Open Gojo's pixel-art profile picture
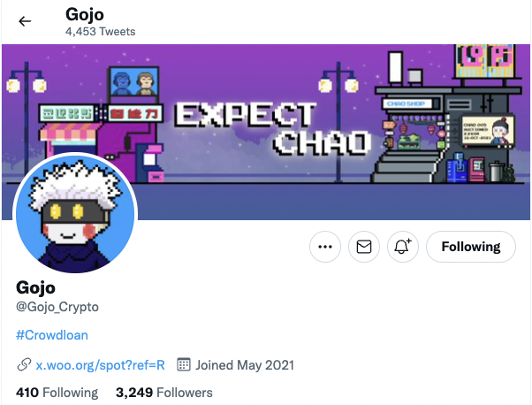This screenshot has height=405, width=532. (x=75, y=213)
